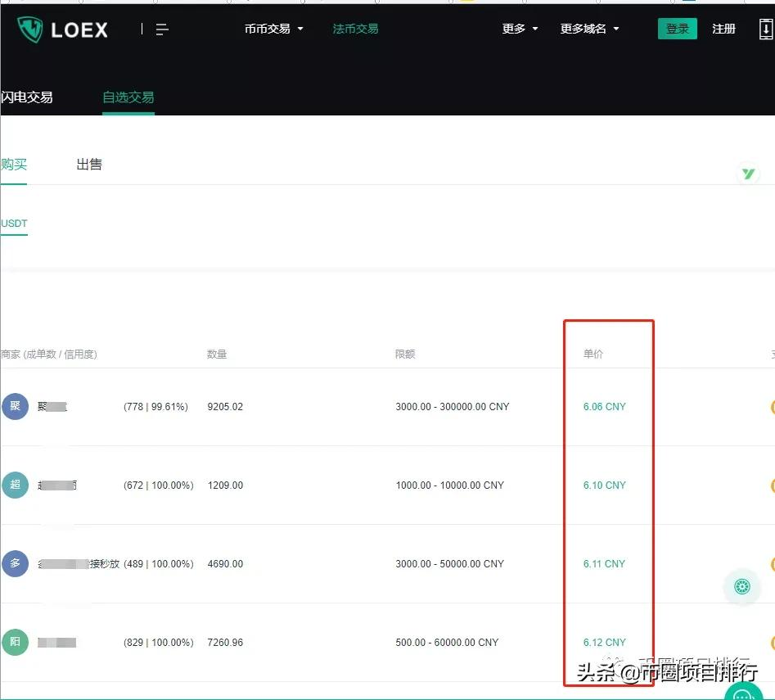Click the limit 3000.00 - 300000.00 CNY
775x700 pixels.
[453, 406]
